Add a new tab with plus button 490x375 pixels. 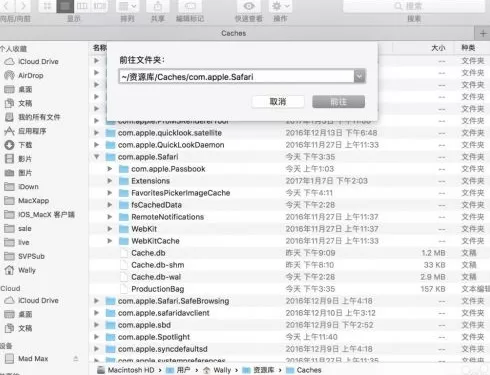tap(482, 33)
